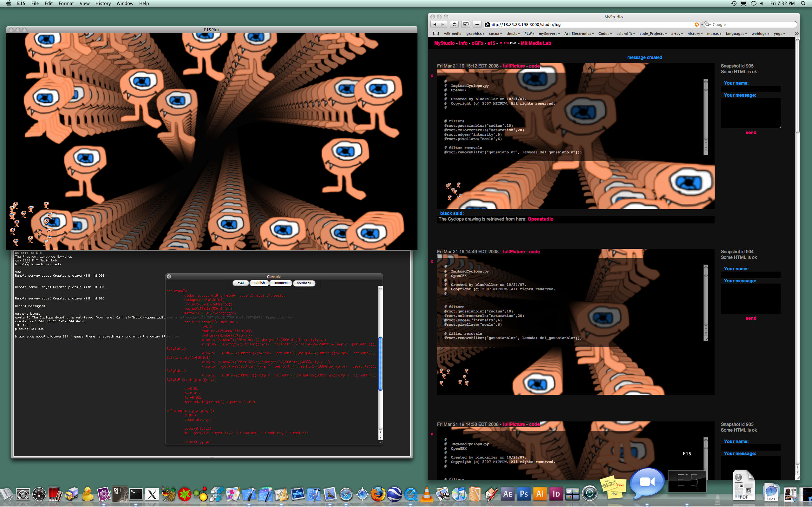This screenshot has height=507, width=812.
Task: Open Photoshop from the Dock
Action: tap(523, 494)
